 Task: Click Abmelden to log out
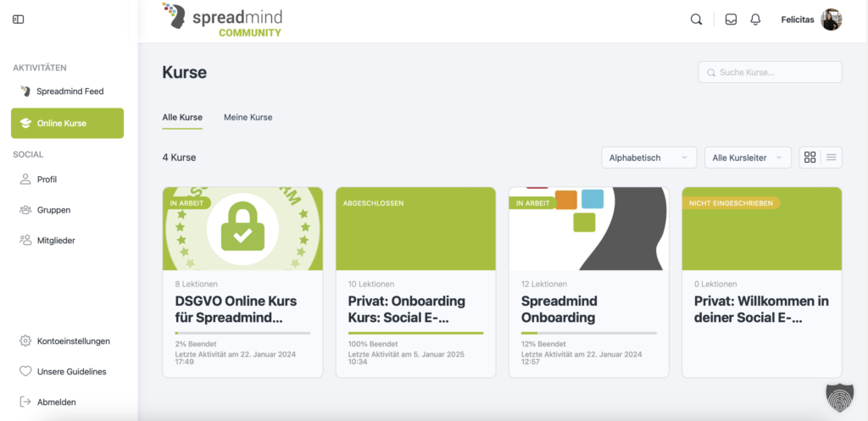click(x=56, y=402)
